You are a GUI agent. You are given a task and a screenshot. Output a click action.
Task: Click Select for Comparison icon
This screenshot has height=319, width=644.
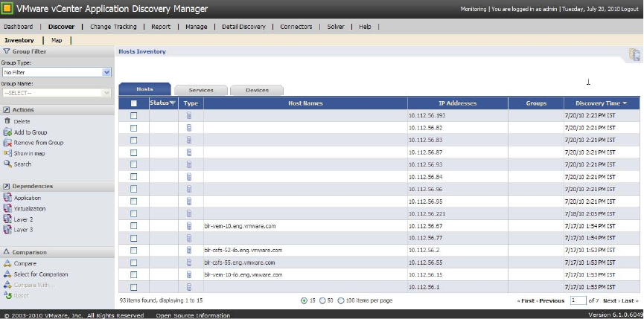point(7,274)
